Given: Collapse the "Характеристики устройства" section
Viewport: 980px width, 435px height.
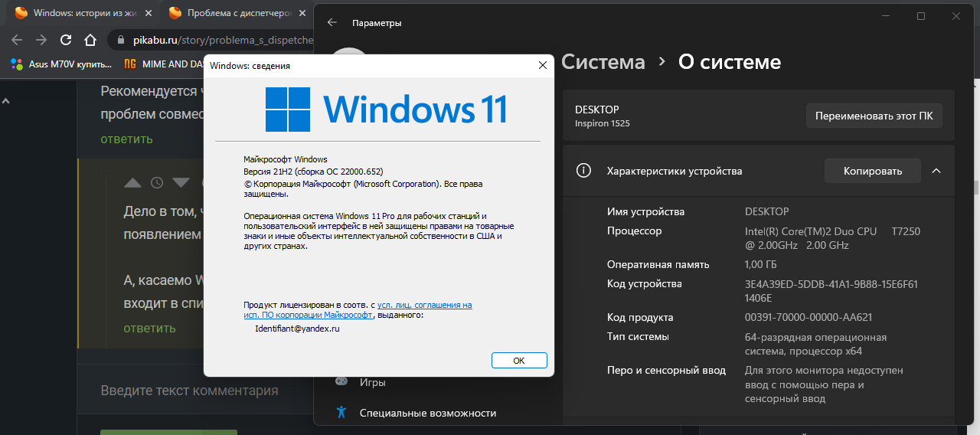Looking at the screenshot, I should click(936, 171).
